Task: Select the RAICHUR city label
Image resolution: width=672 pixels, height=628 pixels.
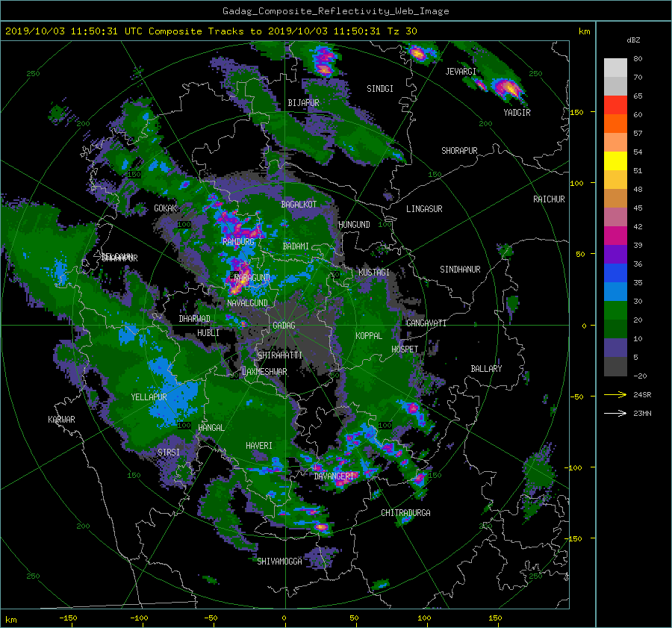Action: coord(549,199)
